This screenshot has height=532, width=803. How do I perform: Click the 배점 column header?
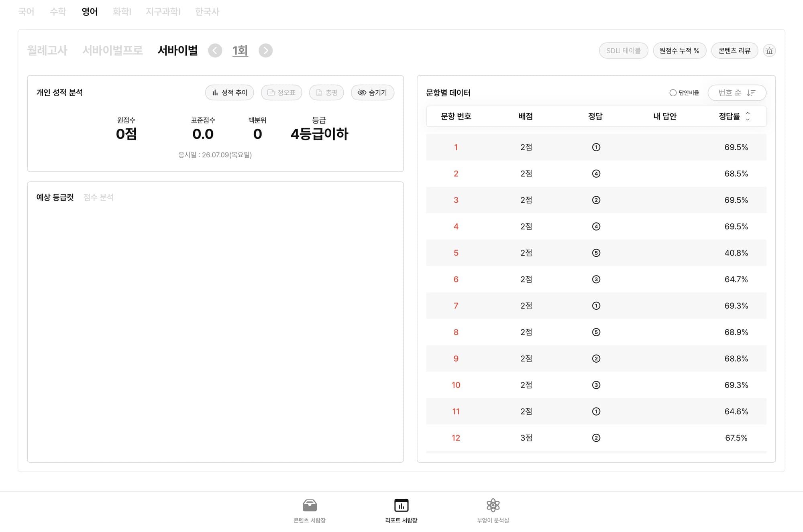click(526, 116)
